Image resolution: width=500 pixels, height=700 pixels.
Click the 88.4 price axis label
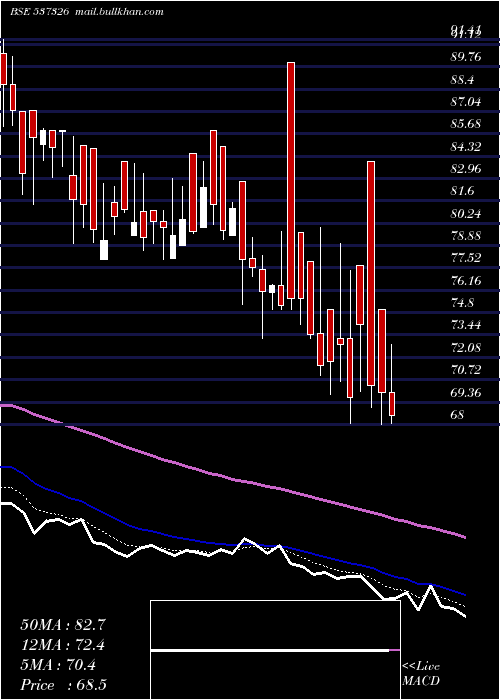pos(462,80)
